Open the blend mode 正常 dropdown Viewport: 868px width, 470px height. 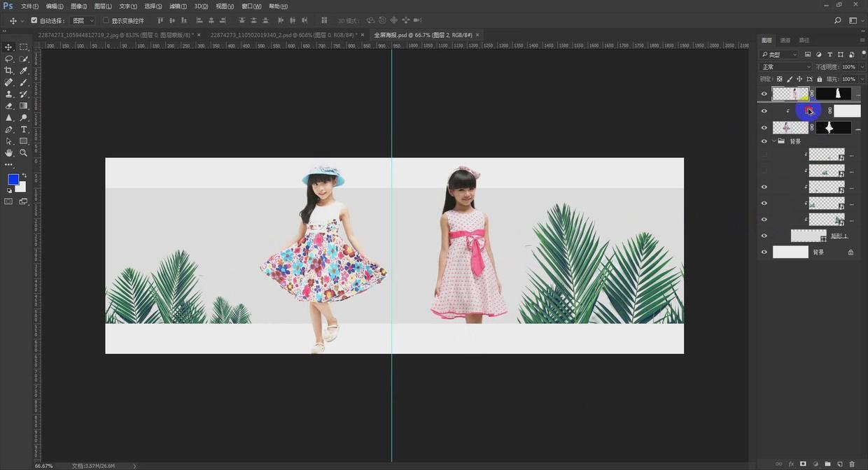pos(785,67)
